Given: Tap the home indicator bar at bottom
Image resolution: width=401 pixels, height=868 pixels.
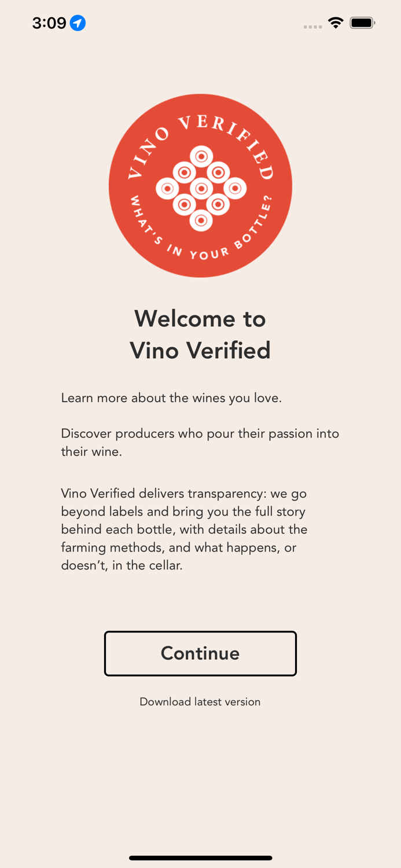Looking at the screenshot, I should pyautogui.click(x=200, y=858).
